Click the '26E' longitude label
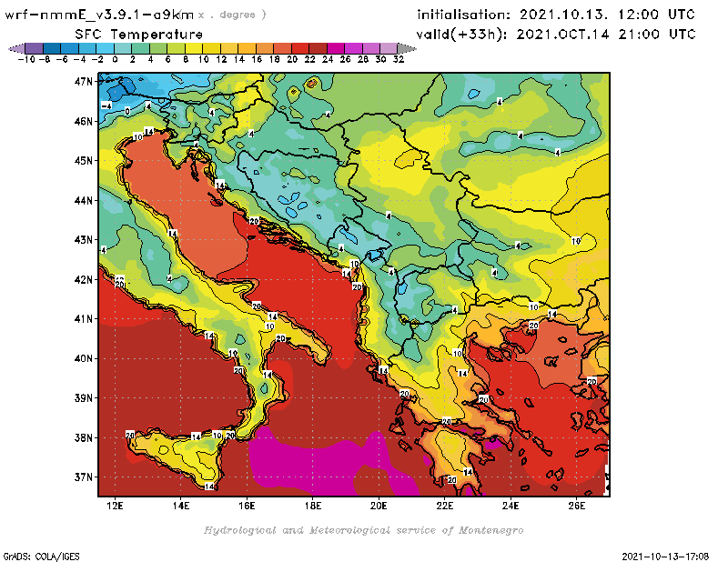 (576, 506)
